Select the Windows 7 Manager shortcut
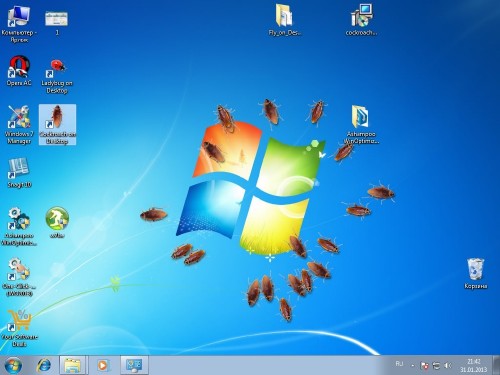500x375 pixels. pos(19,124)
